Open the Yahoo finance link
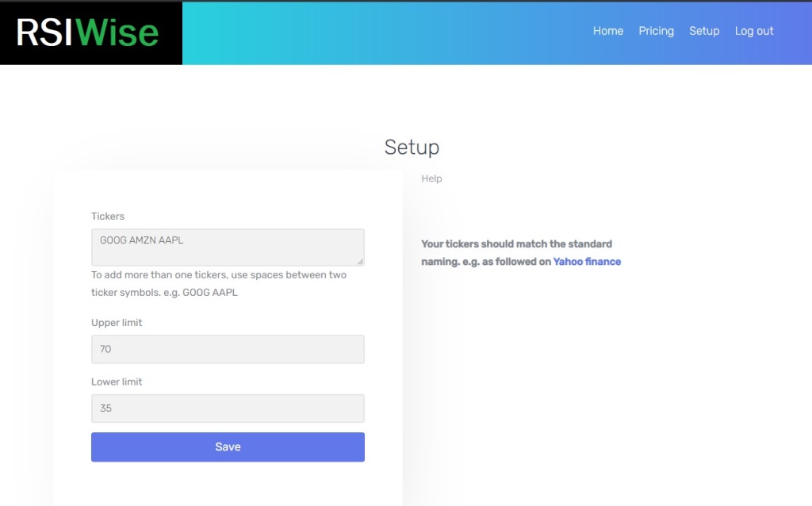The height and width of the screenshot is (506, 812). 587,261
